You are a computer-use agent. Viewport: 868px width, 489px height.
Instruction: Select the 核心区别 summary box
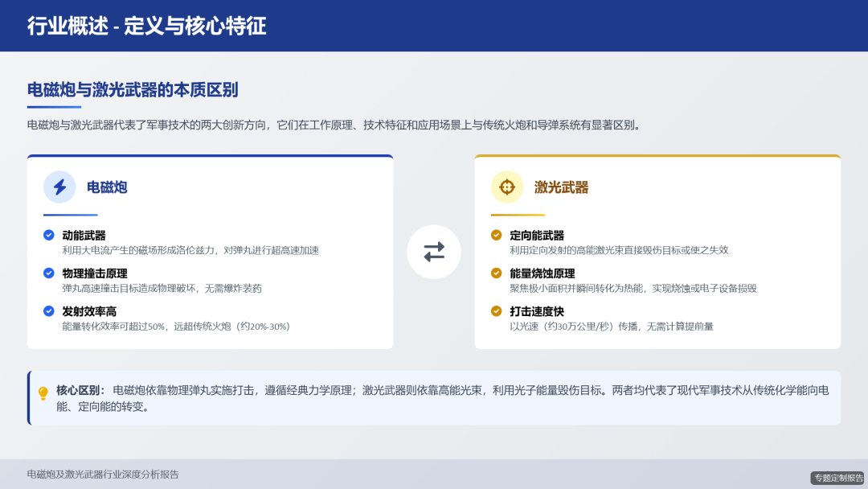coord(434,397)
